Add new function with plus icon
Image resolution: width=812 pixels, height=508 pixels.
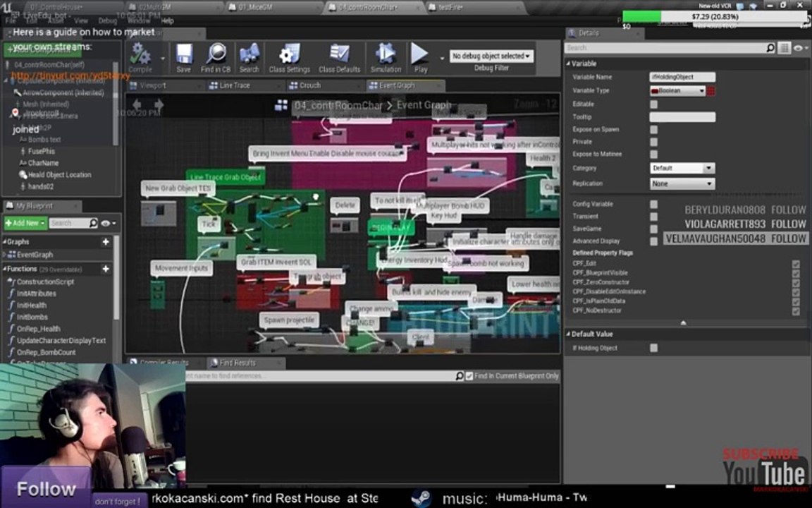(x=106, y=269)
